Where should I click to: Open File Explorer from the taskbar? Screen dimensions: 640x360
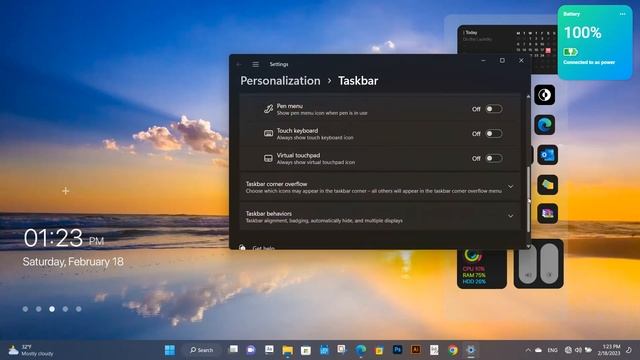click(287, 350)
